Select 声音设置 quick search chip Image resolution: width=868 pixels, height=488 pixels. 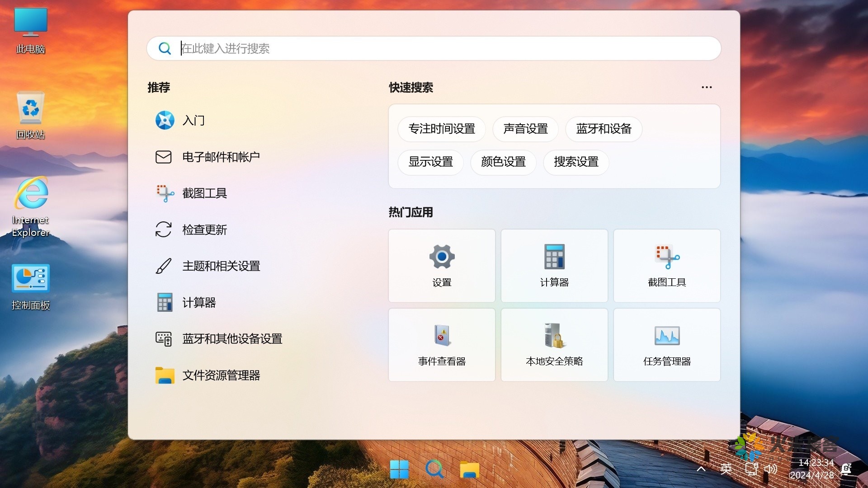tap(525, 129)
